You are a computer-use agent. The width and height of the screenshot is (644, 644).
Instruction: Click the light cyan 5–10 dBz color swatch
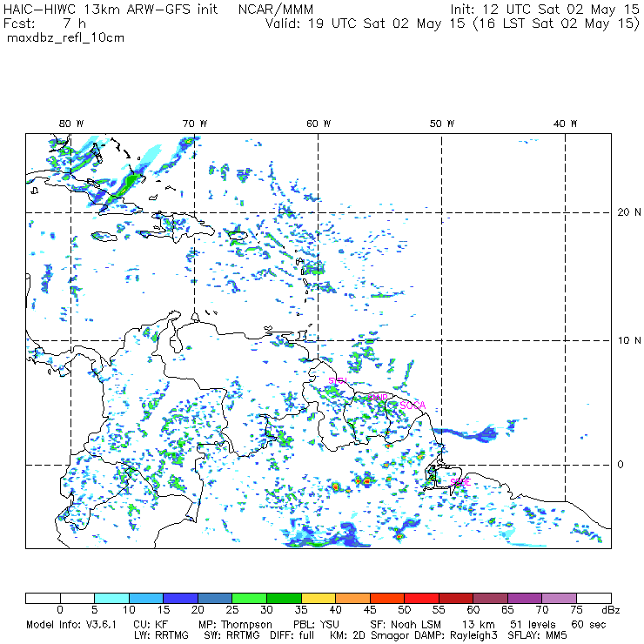[x=111, y=598]
